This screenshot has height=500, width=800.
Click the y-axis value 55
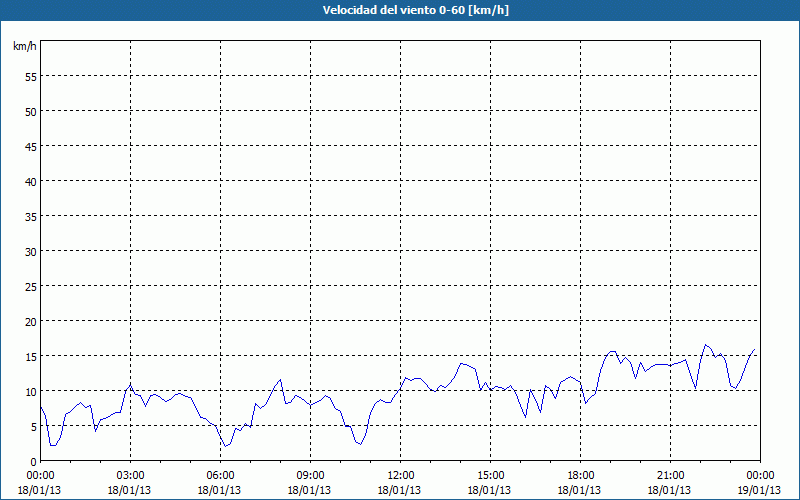(x=31, y=77)
